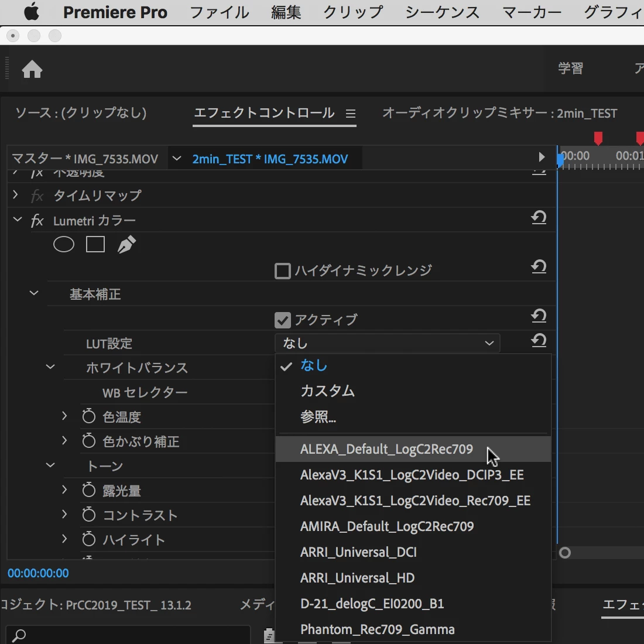Screen dimensions: 644x644
Task: Expand the ハイライト parameter
Action: pos(64,539)
